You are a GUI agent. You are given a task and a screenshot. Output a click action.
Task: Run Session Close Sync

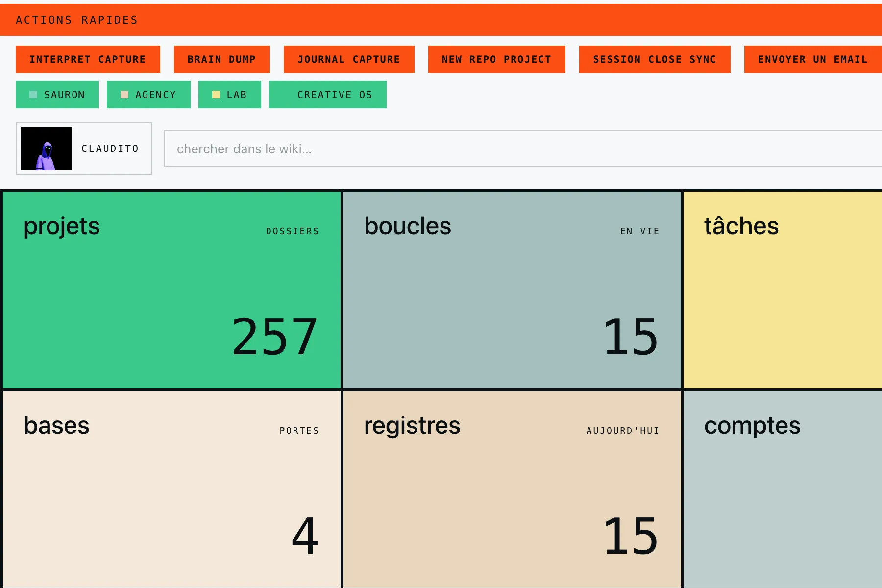click(x=655, y=59)
